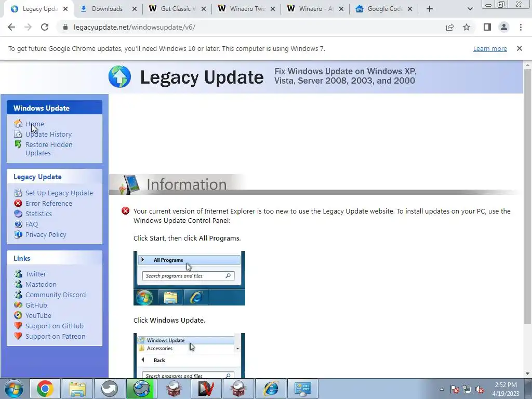532x399 pixels.
Task: Reload the page with the refresh icon
Action: pos(45,27)
